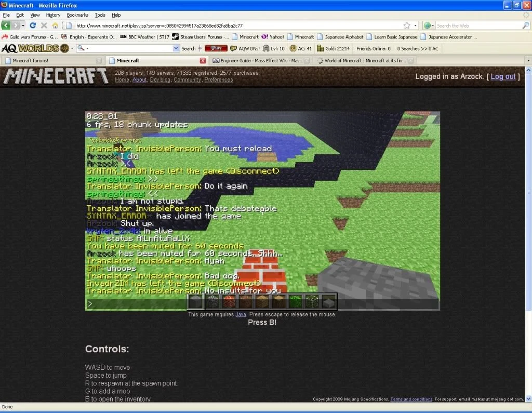The height and width of the screenshot is (413, 532).
Task: Click the page vertical scrollbar down arrow
Action: 528,398
